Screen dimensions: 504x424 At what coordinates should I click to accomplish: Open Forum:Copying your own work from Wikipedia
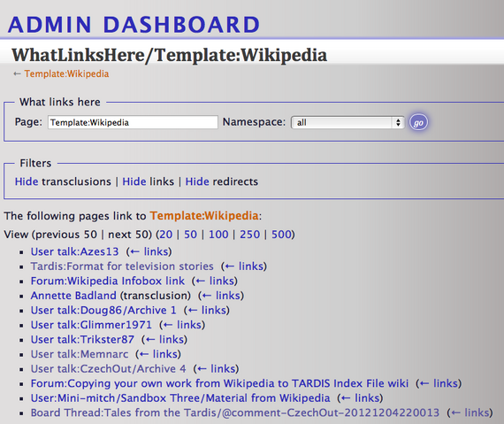tap(219, 383)
